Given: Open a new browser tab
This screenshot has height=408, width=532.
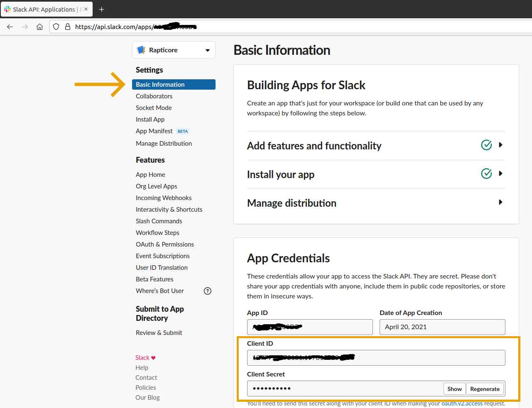Looking at the screenshot, I should click(102, 9).
